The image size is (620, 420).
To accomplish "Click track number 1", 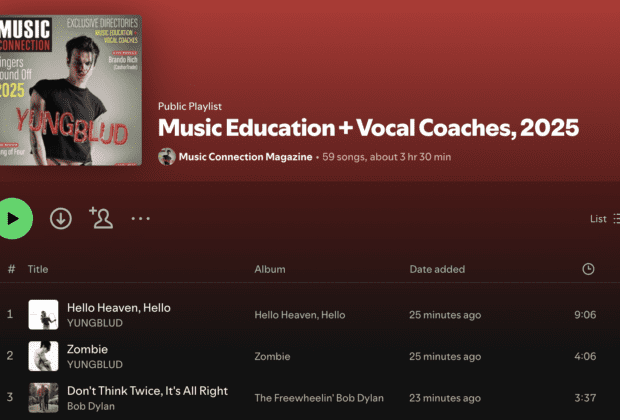I will pos(10,314).
